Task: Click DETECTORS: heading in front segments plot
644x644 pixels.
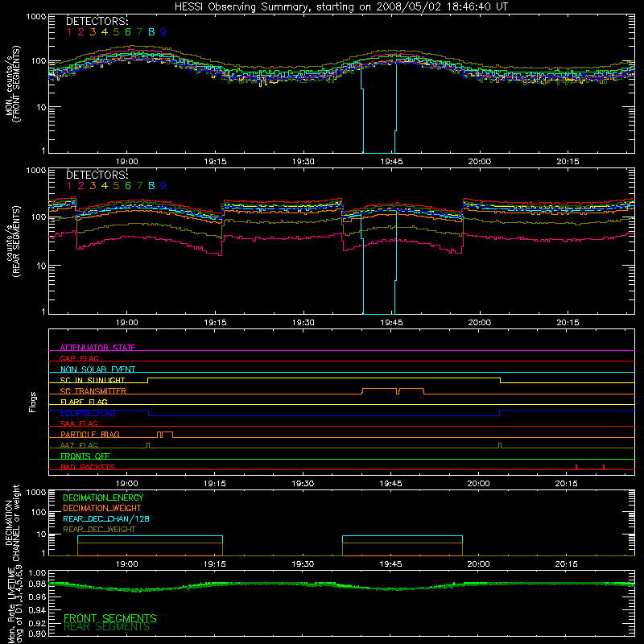Action: click(x=97, y=21)
